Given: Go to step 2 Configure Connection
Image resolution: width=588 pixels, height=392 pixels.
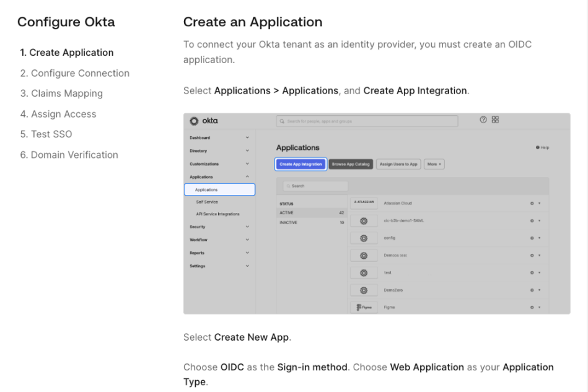Looking at the screenshot, I should click(x=74, y=73).
